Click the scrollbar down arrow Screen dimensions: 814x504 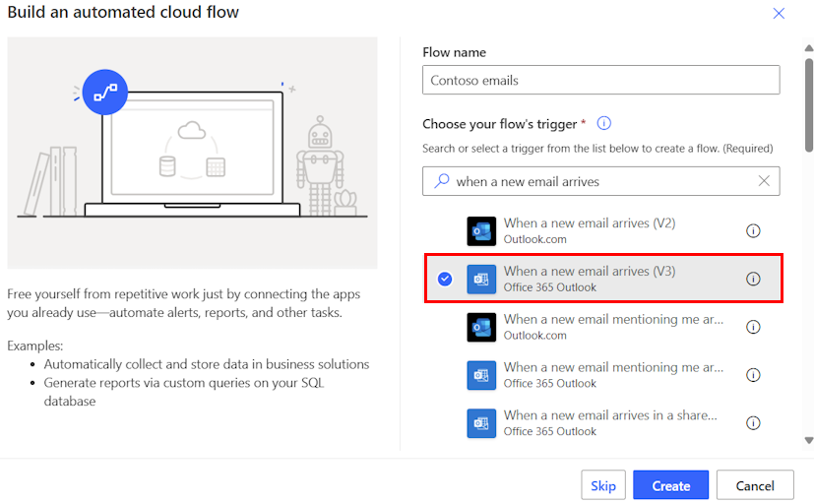(809, 440)
